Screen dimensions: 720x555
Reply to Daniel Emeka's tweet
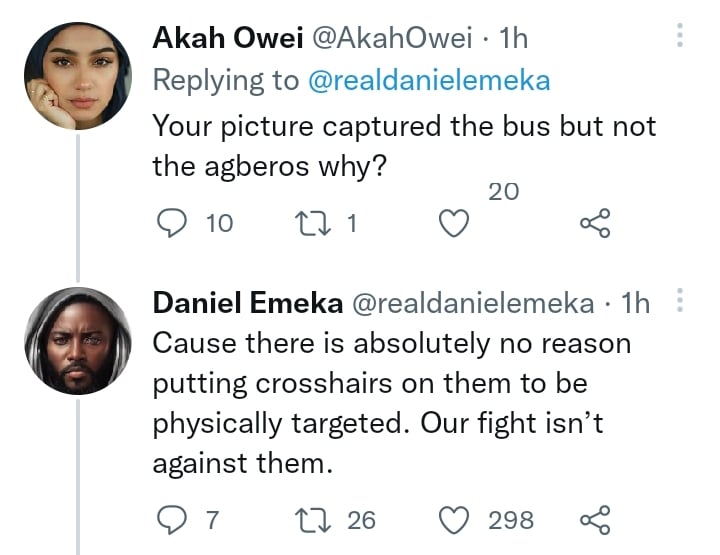(175, 520)
